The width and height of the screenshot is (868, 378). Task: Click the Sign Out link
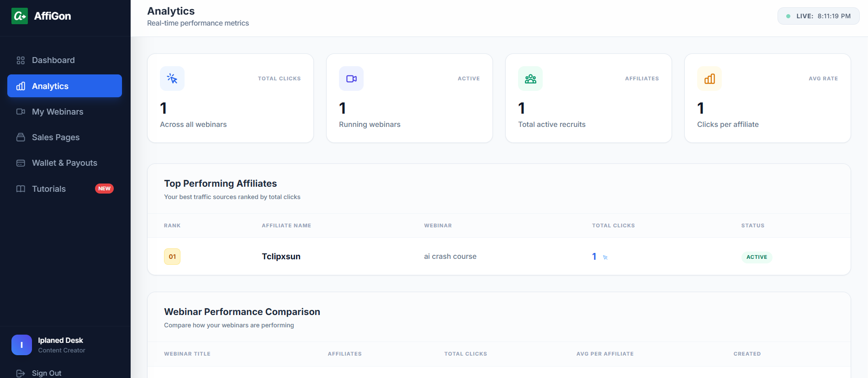pos(47,373)
